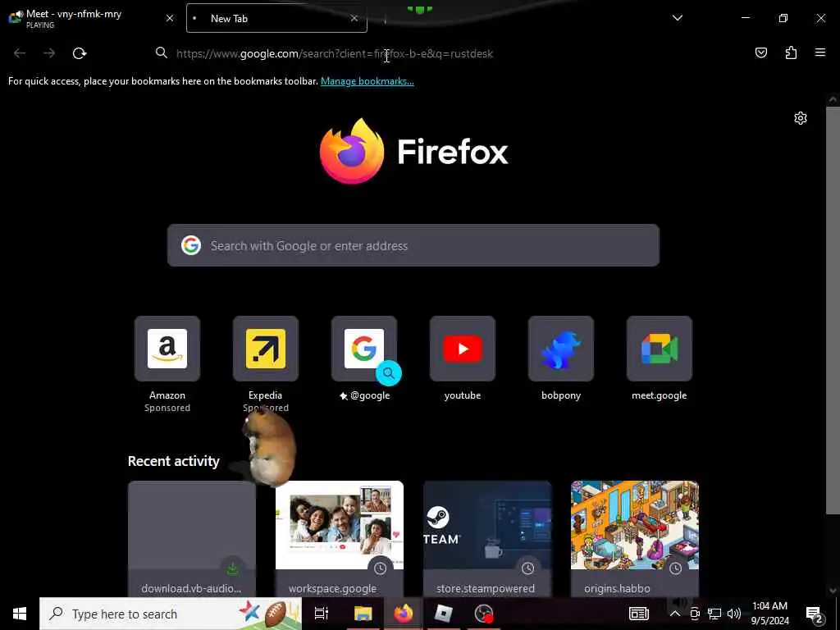Open workspace.google recent activity card

tap(339, 539)
